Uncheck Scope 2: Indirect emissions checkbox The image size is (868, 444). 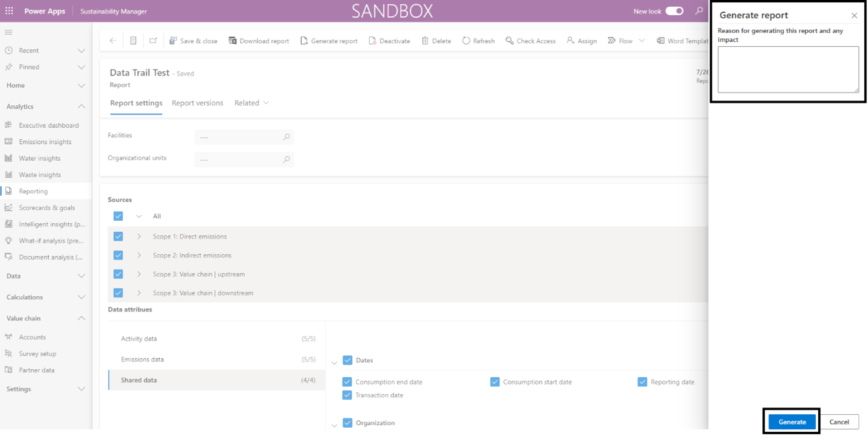pyautogui.click(x=118, y=255)
